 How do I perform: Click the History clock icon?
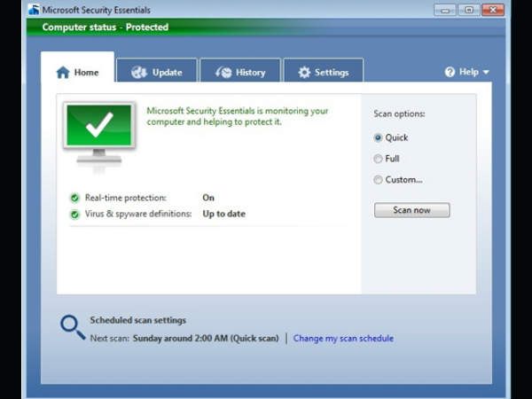(x=223, y=73)
